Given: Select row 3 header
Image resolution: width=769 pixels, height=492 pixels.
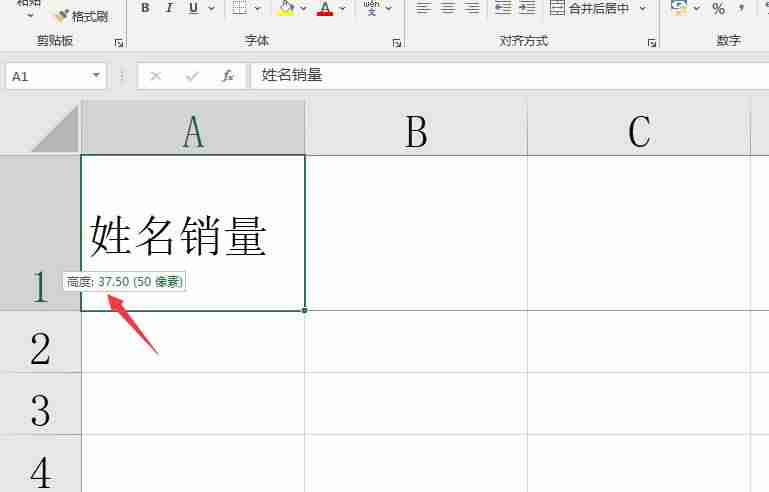Looking at the screenshot, I should point(40,404).
